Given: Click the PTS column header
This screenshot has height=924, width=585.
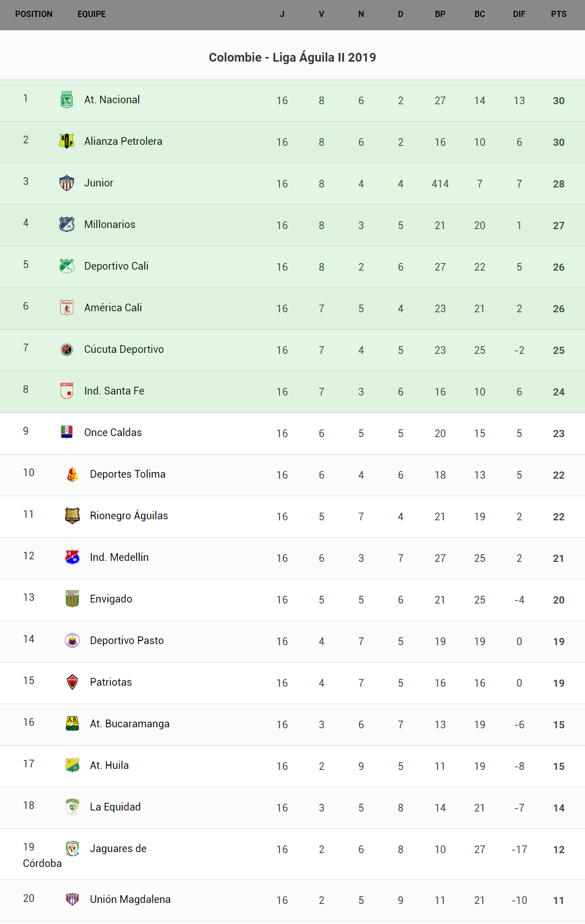Looking at the screenshot, I should click(x=558, y=14).
